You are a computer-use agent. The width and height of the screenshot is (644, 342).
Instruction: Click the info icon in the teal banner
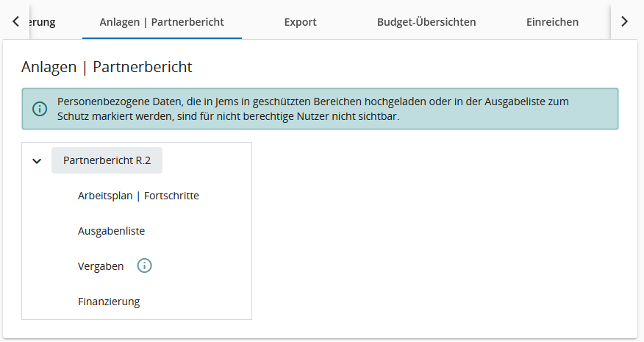click(x=40, y=109)
